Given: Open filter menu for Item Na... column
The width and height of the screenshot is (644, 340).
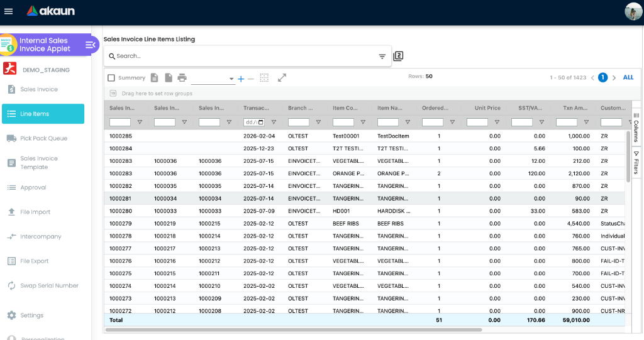Looking at the screenshot, I should click(x=408, y=123).
